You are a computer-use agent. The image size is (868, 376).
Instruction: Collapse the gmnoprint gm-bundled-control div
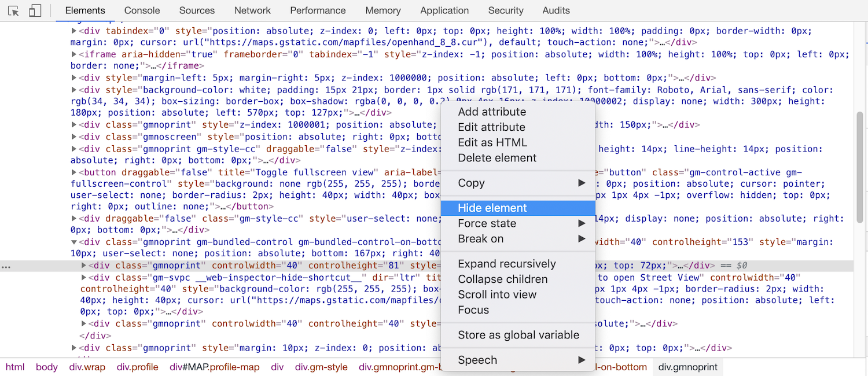(74, 242)
